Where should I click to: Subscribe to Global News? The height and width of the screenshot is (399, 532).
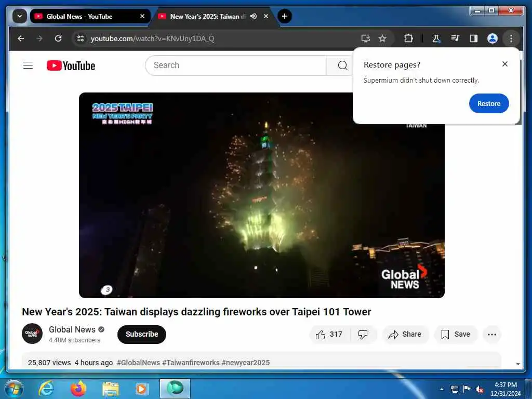pos(142,334)
